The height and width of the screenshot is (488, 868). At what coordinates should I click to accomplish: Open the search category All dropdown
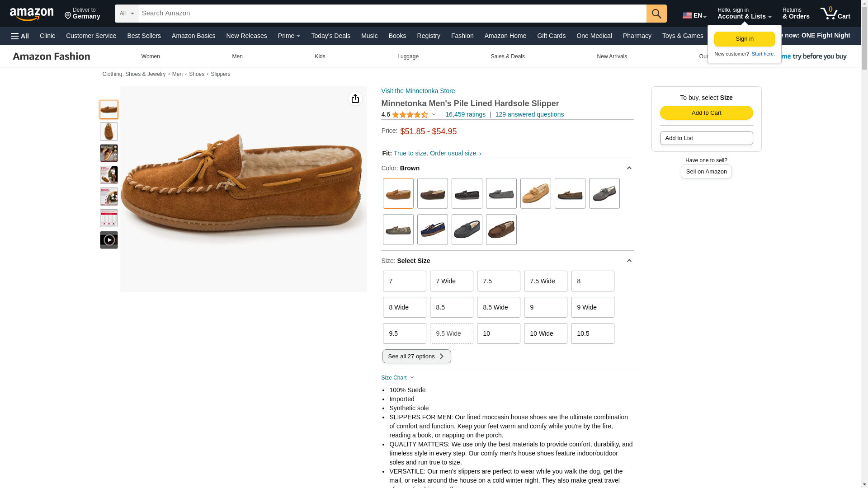[126, 14]
